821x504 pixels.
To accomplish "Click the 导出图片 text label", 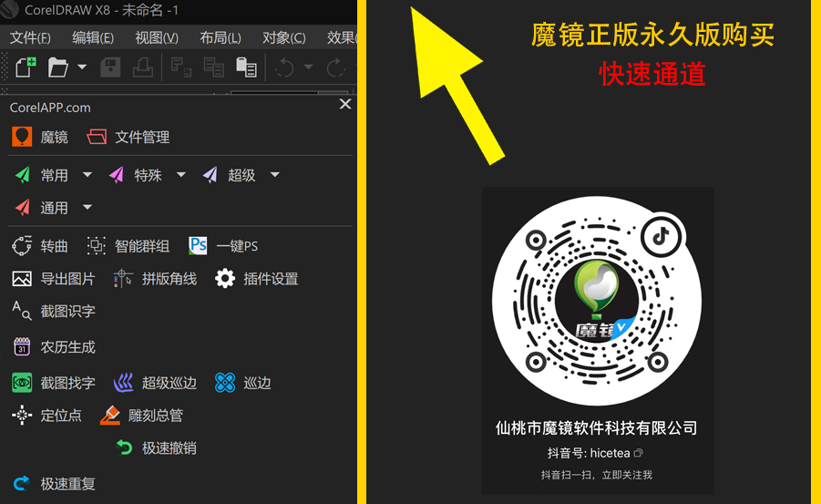I will point(68,279).
